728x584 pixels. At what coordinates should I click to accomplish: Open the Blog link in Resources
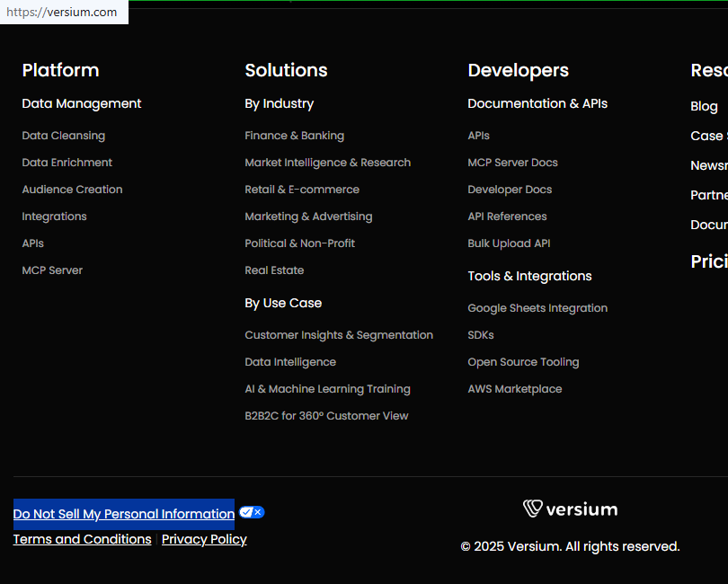pos(704,106)
